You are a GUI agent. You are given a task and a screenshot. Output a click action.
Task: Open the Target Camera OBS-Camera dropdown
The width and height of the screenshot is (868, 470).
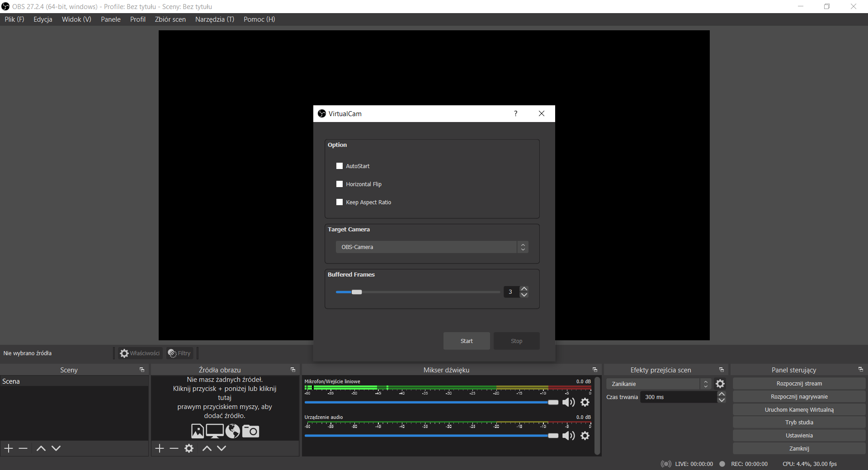click(432, 247)
